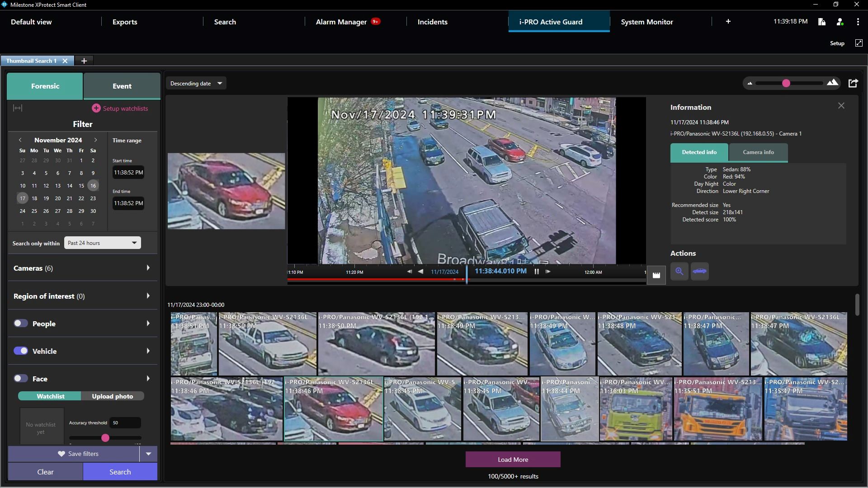Click the large mountain thumbnail-size icon
868x488 pixels.
832,83
